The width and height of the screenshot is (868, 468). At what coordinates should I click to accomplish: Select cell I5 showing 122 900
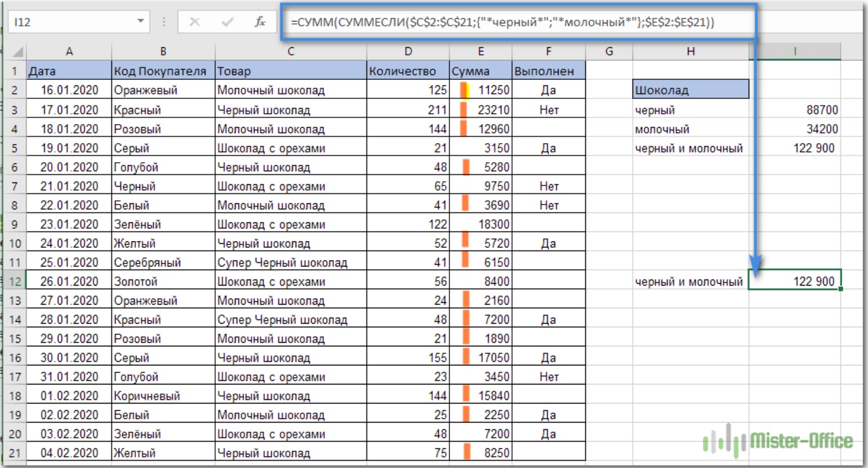(795, 148)
